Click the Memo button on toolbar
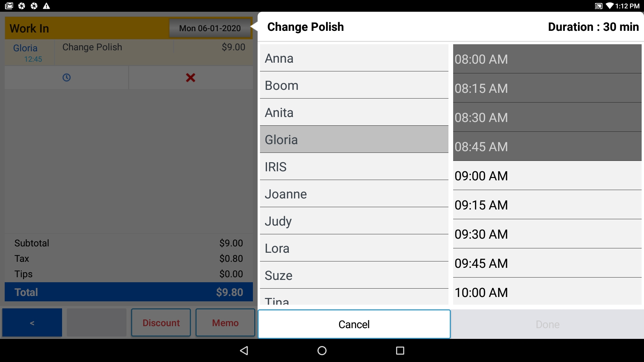644x362 pixels. point(225,322)
